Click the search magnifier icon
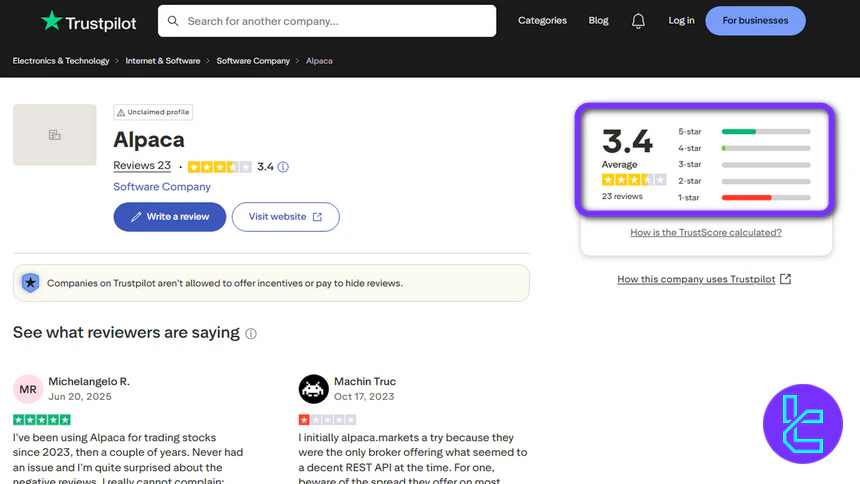860x484 pixels. 173,21
